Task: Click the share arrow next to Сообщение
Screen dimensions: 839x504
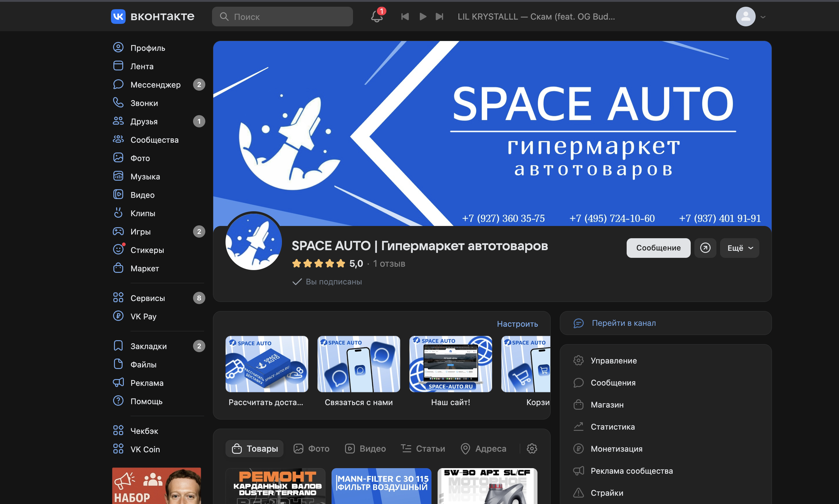Action: point(705,248)
